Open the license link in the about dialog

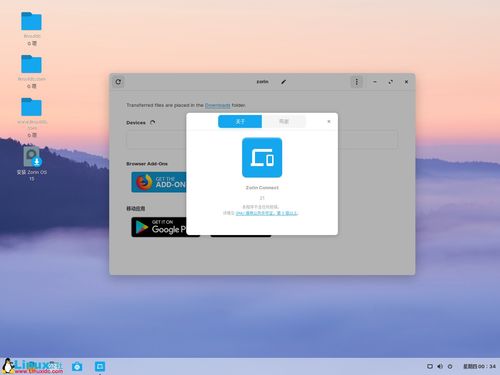point(267,213)
